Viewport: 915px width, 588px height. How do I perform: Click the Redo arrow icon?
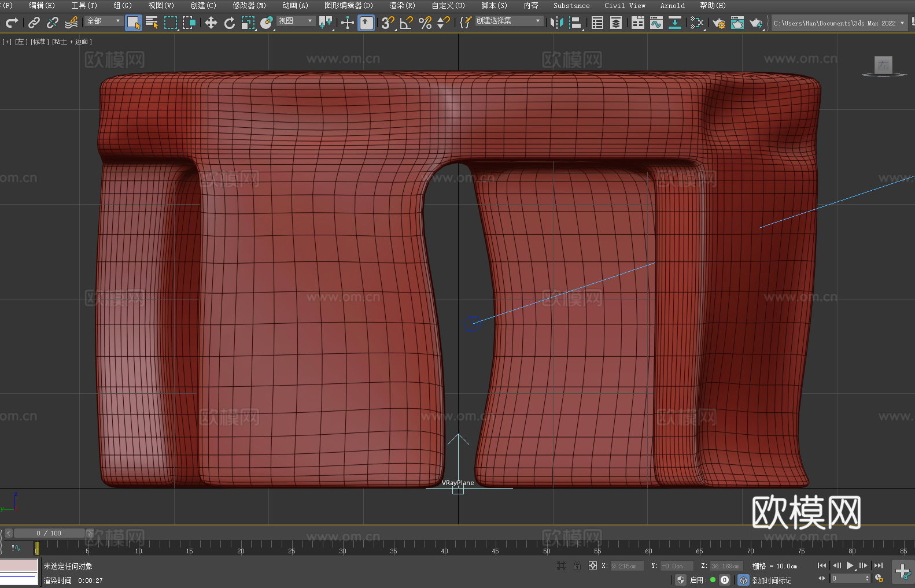click(x=12, y=23)
